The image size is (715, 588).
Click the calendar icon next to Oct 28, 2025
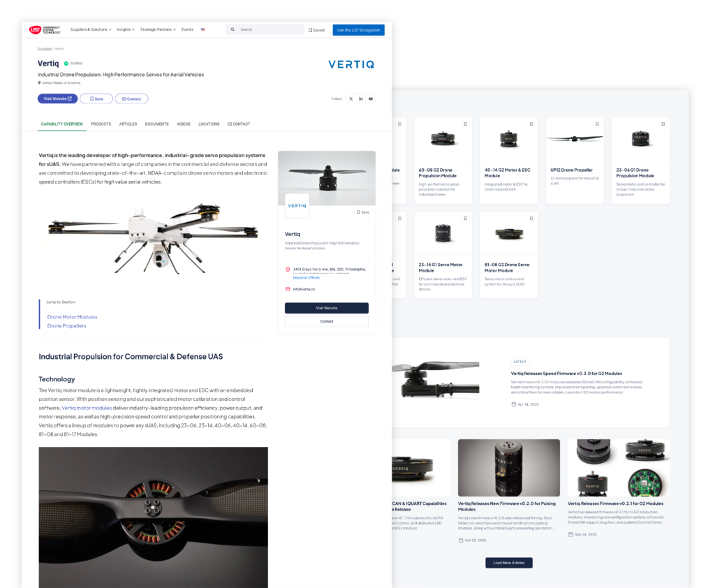pyautogui.click(x=461, y=540)
